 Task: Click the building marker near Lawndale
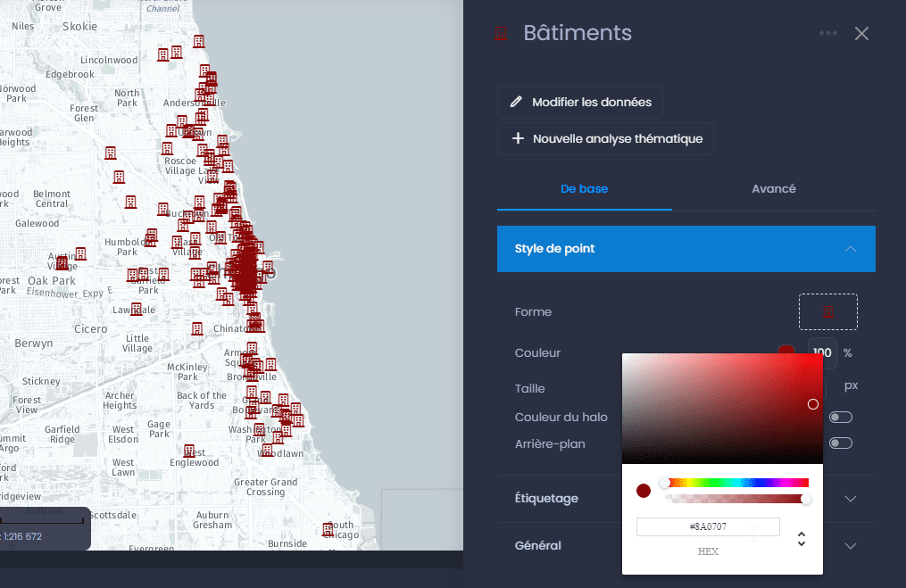point(137,309)
